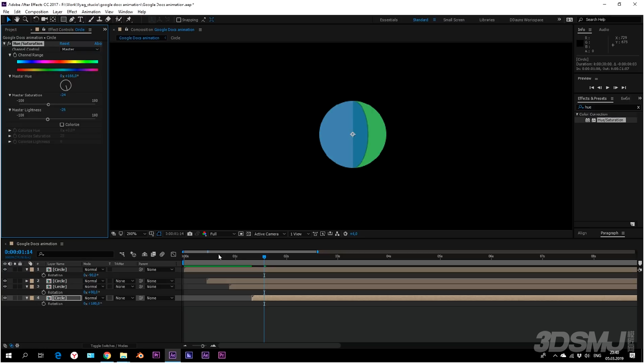Select the Type text tool
The height and width of the screenshot is (363, 644).
[80, 20]
